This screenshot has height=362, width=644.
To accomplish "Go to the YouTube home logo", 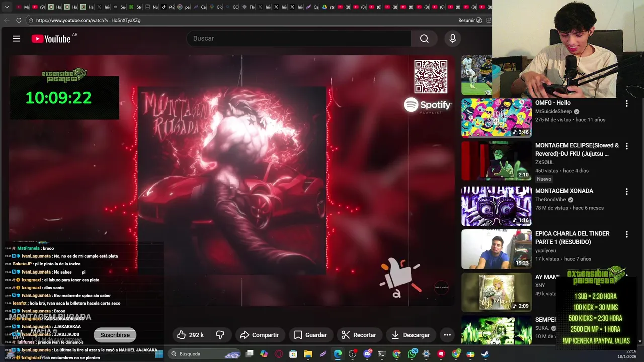I will [51, 39].
